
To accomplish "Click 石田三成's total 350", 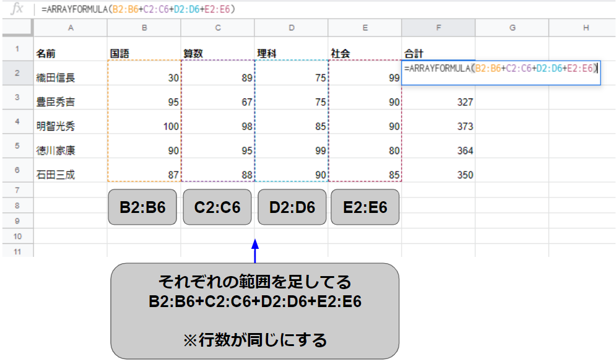I will [x=438, y=170].
